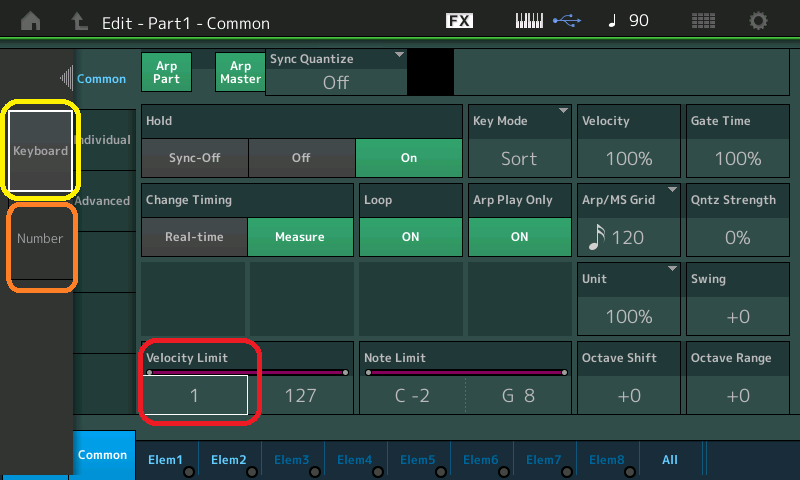Set Change Timing to Real-time
This screenshot has height=480, width=800.
(x=194, y=237)
